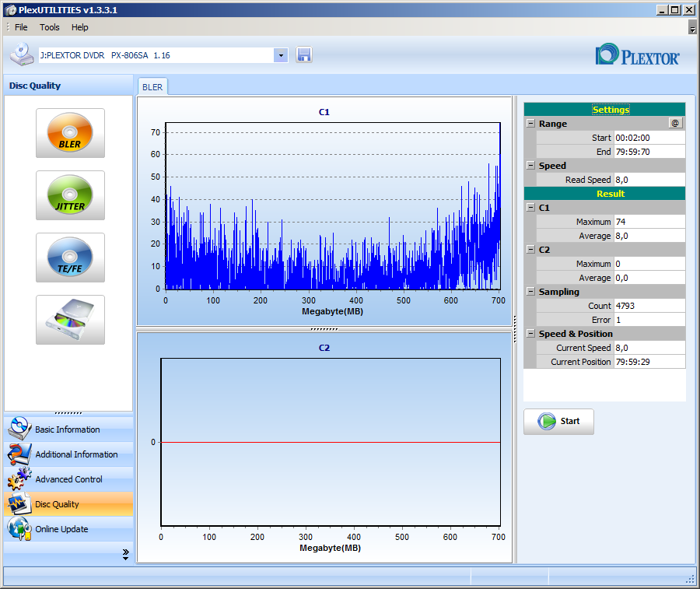Click the Range End time field
Viewport: 700px width, 589px height.
[649, 152]
